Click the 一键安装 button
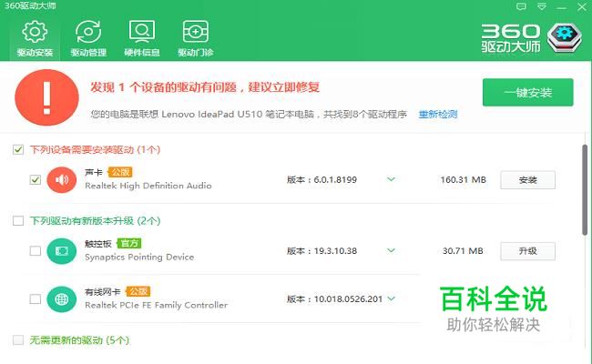This screenshot has width=592, height=364. point(528,93)
